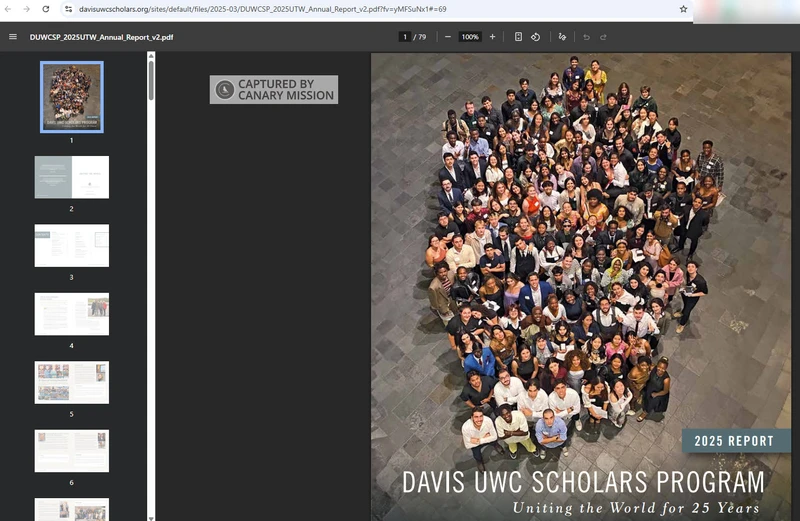Viewport: 800px width, 521px height.
Task: Select page 5 thumbnail
Action: pyautogui.click(x=72, y=382)
